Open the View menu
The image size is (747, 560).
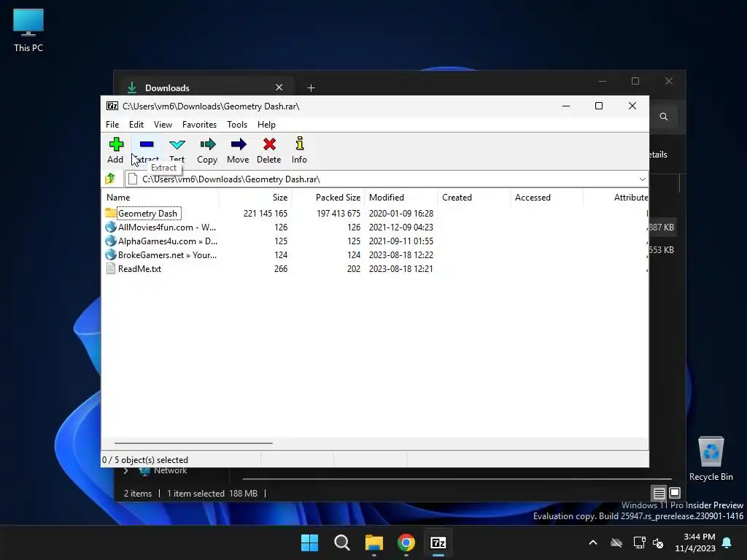tap(163, 124)
